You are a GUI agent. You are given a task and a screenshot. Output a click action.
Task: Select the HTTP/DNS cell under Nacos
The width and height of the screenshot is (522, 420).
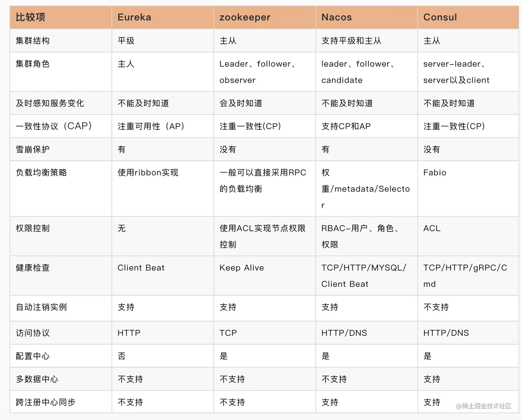point(344,333)
